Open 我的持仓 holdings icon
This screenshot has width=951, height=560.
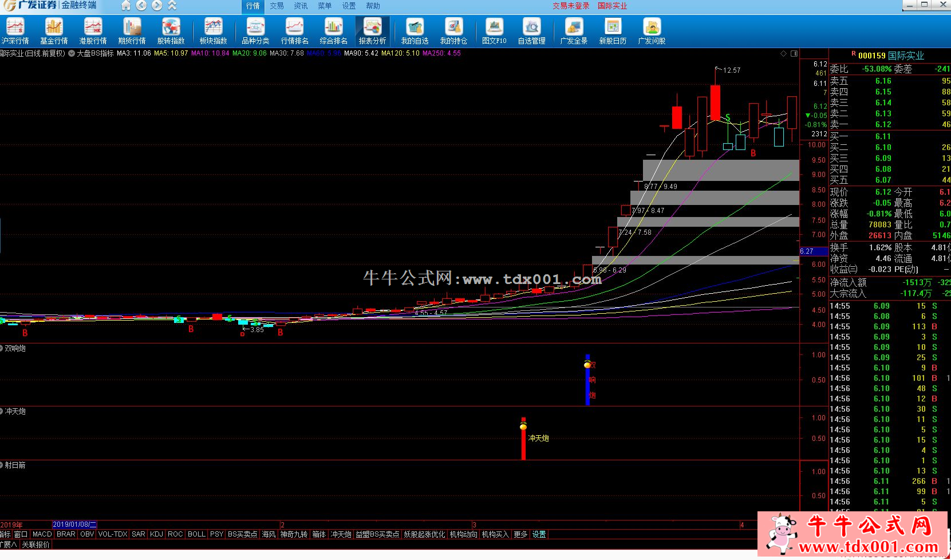click(x=453, y=31)
